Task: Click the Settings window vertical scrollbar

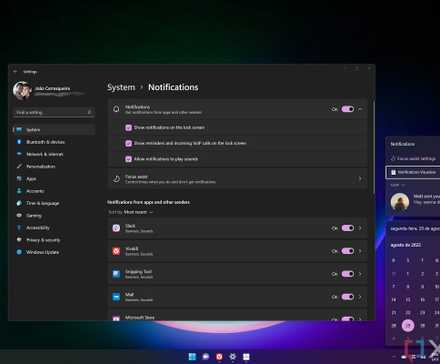Action: (373, 147)
